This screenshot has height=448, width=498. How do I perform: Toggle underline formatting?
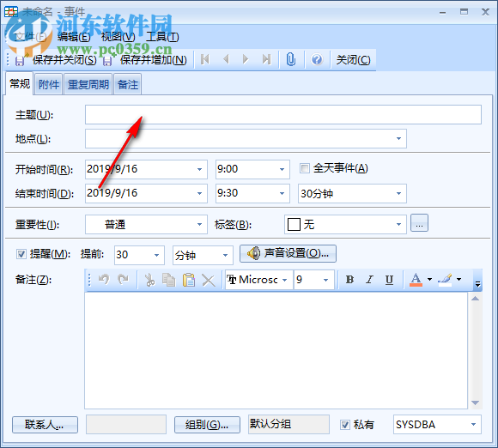[389, 280]
